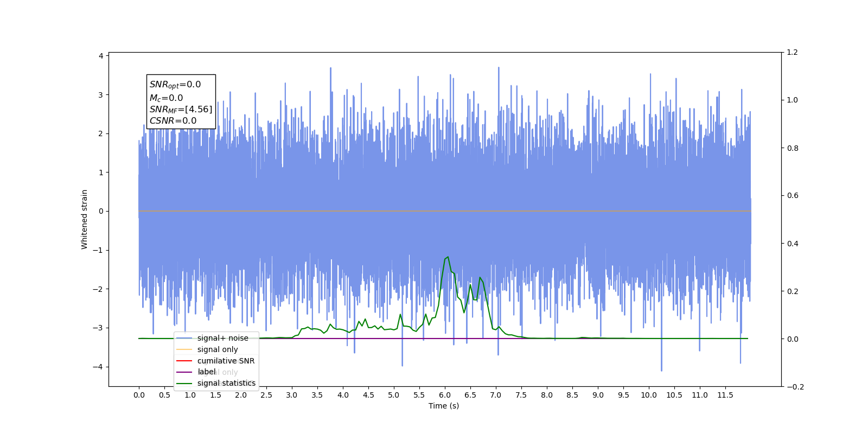Click the Time axis tick label 9.5

623,395
